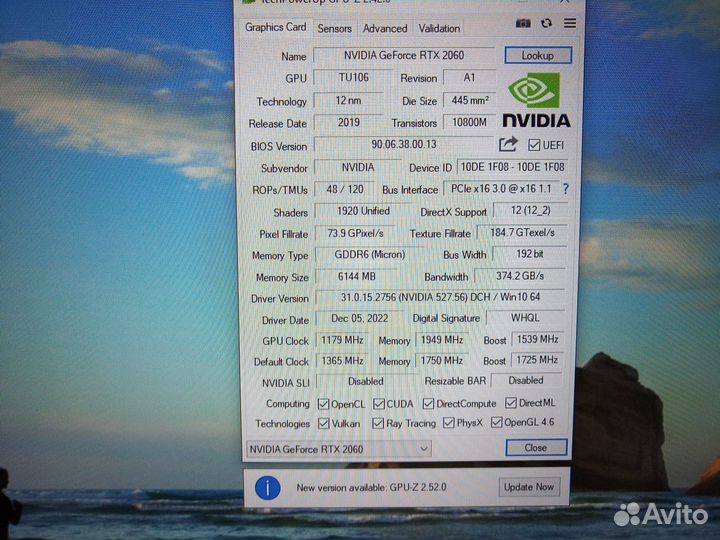720x540 pixels.
Task: Click the blue info icon
Action: (x=268, y=488)
